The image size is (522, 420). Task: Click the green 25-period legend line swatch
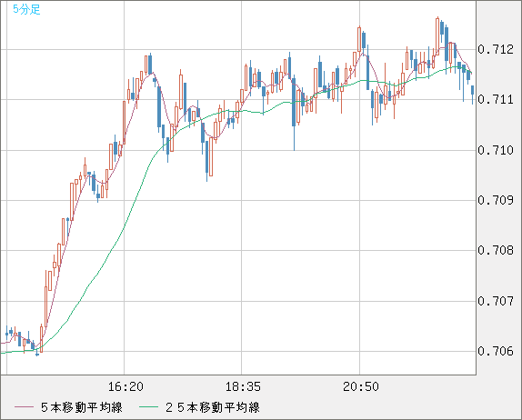(148, 407)
